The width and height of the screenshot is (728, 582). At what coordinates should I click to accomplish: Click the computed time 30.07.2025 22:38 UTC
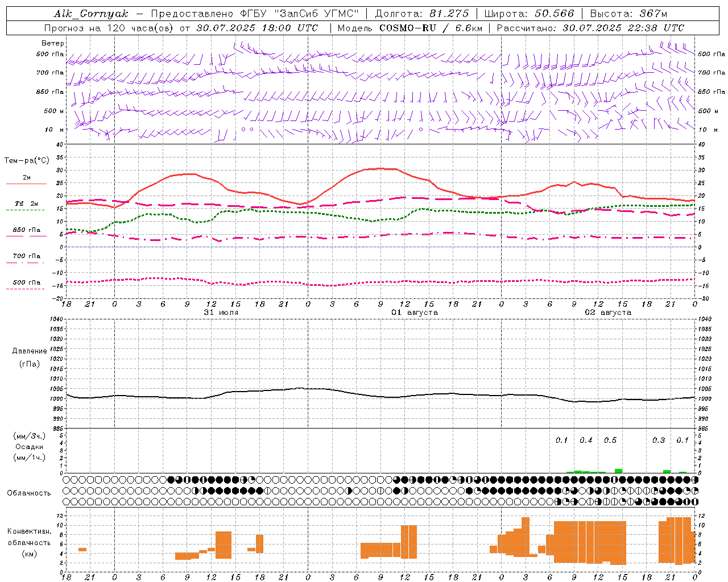[623, 28]
